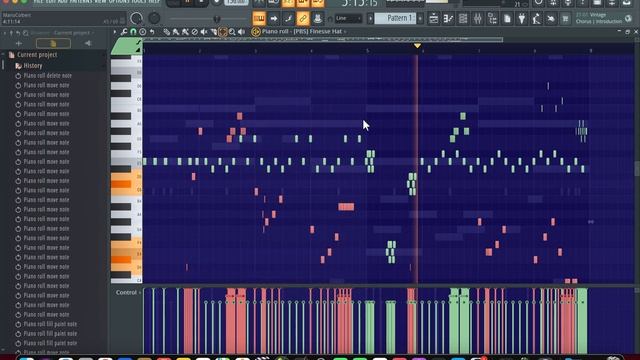The image size is (640, 360).
Task: Switch to the browser folder tab
Action: (x=53, y=43)
